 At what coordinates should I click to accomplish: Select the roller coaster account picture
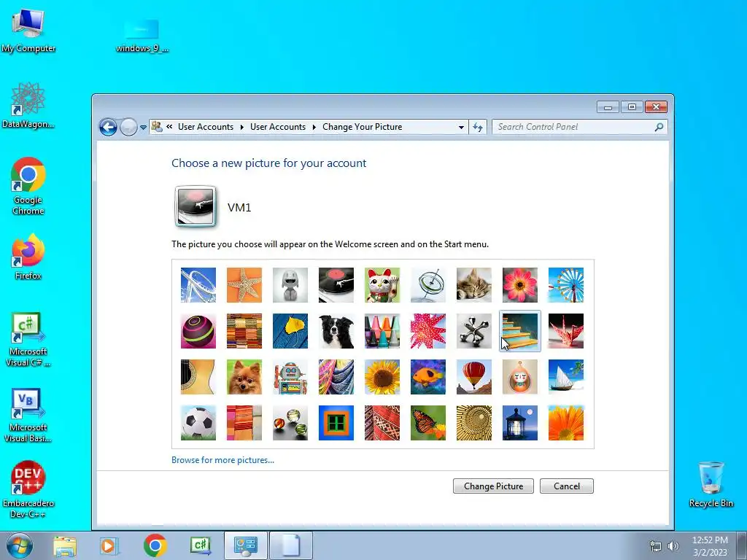click(198, 285)
